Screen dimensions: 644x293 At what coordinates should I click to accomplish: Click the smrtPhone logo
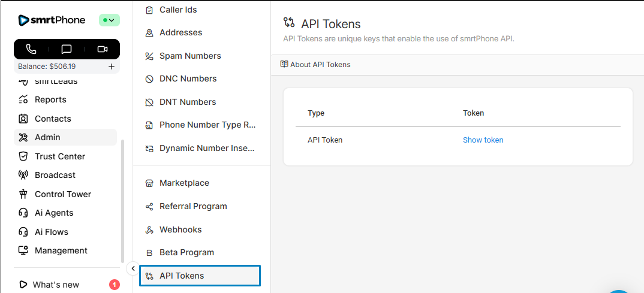tap(52, 20)
